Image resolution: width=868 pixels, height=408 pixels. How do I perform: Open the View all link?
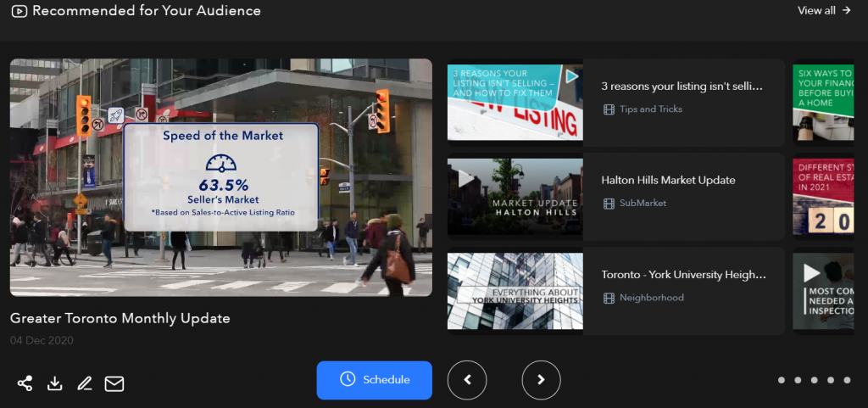point(824,11)
